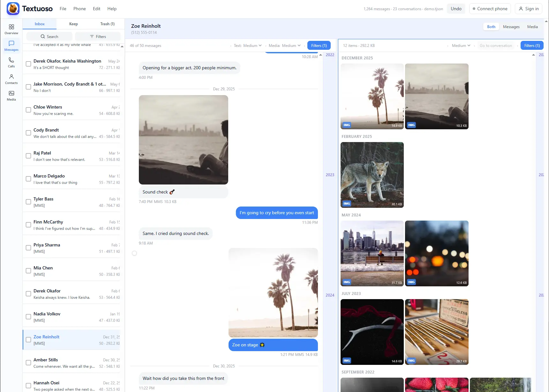Screen dimensions: 549x392
Task: Tick the checkbox for Chloe Winters
Action: tap(28, 110)
